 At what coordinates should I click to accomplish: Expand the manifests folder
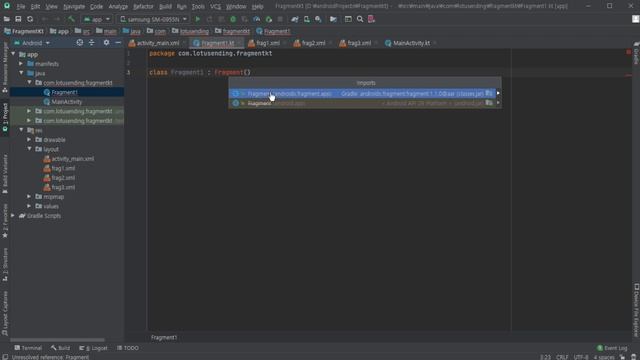click(x=21, y=64)
